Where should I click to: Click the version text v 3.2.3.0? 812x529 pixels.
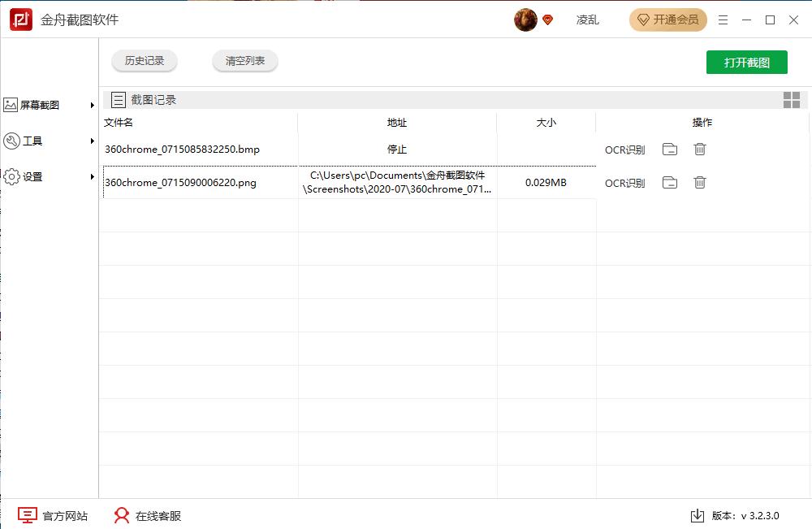pos(760,516)
